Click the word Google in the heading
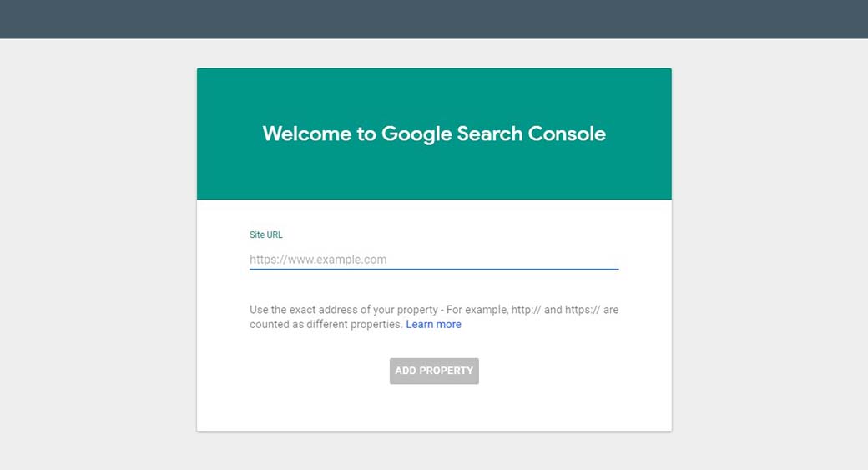 417,134
